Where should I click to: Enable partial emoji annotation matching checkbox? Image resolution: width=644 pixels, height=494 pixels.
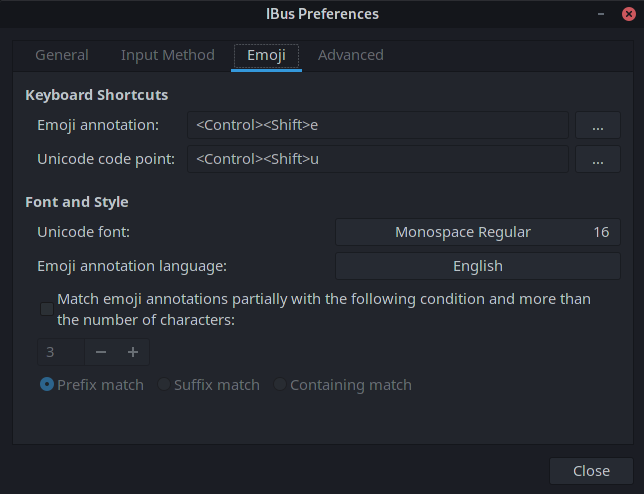coord(47,309)
